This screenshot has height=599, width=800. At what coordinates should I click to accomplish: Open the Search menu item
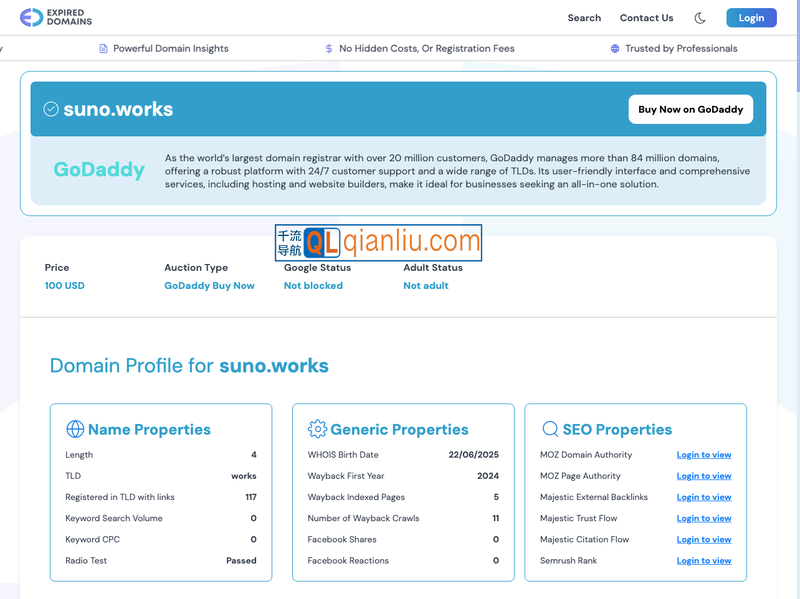point(584,18)
